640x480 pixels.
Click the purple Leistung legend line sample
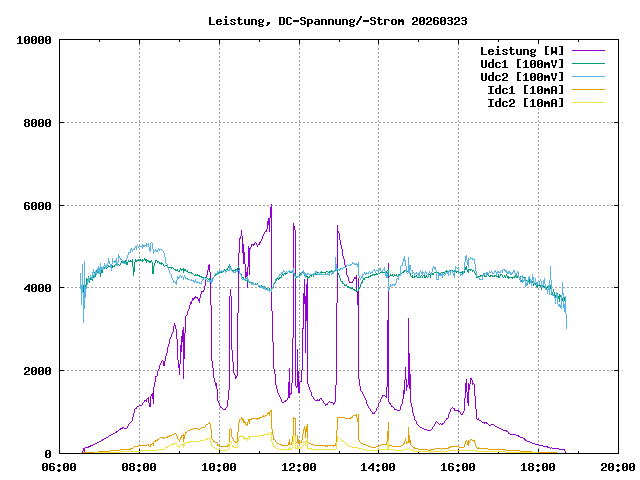click(588, 51)
